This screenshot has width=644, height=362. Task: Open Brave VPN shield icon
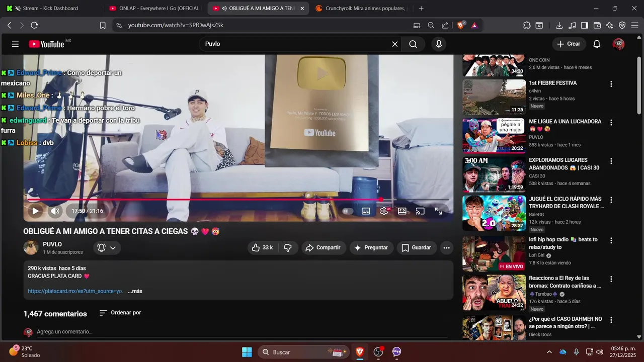coord(622,25)
